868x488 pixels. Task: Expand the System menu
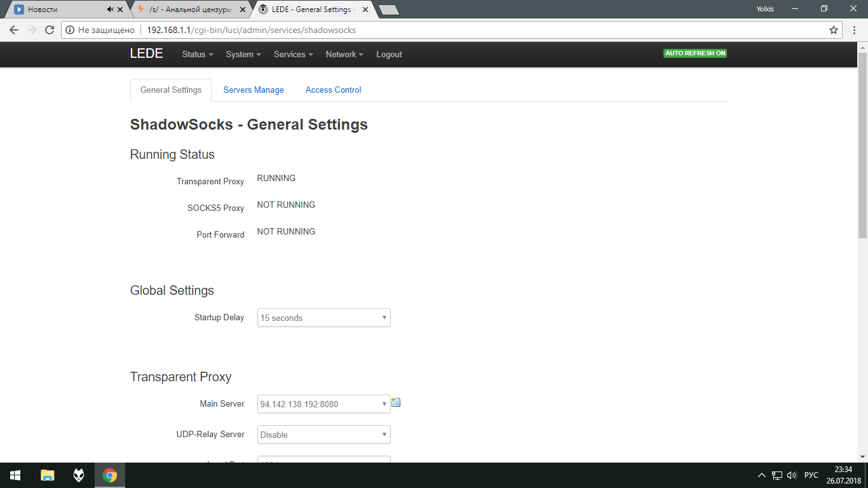click(x=243, y=55)
